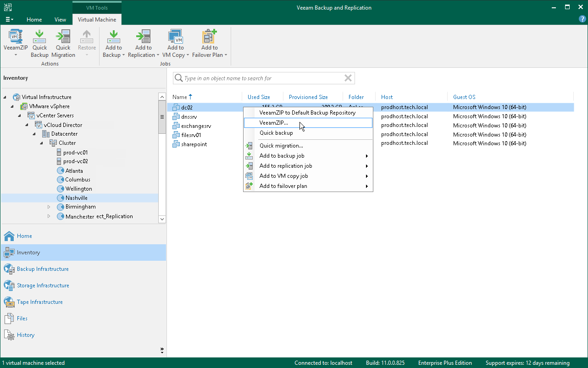The width and height of the screenshot is (588, 368).
Task: Expand the Birmingham tree node
Action: click(49, 207)
